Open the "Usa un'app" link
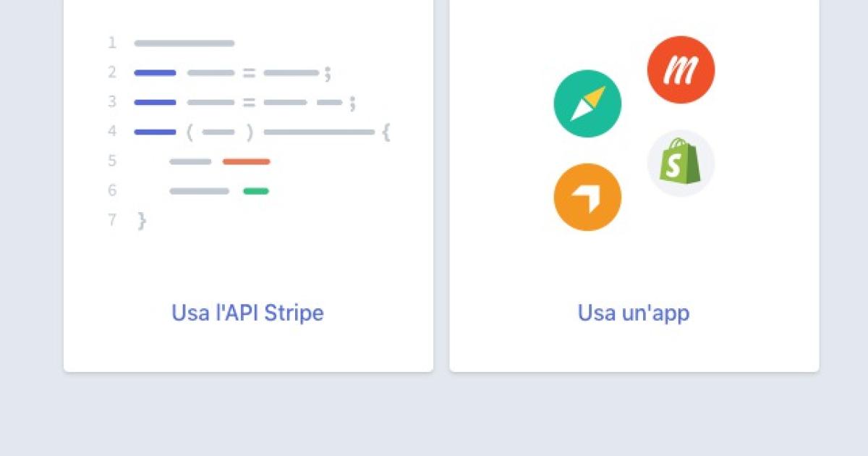868x456 pixels. coord(634,313)
